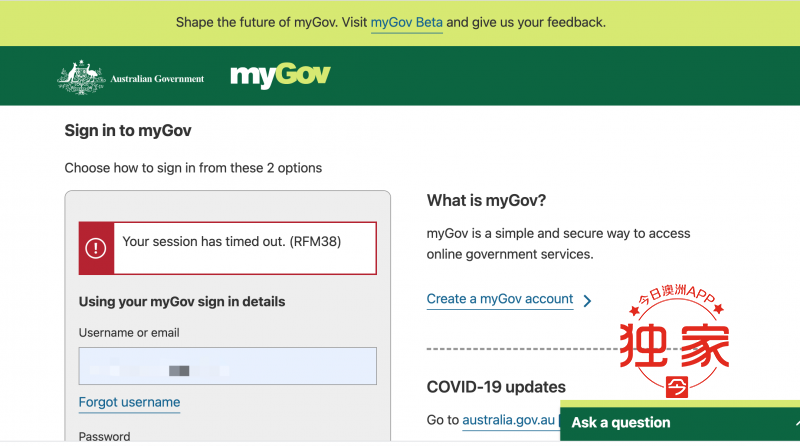This screenshot has height=446, width=800.
Task: Click the COVID-19 updates heading
Action: (x=496, y=387)
